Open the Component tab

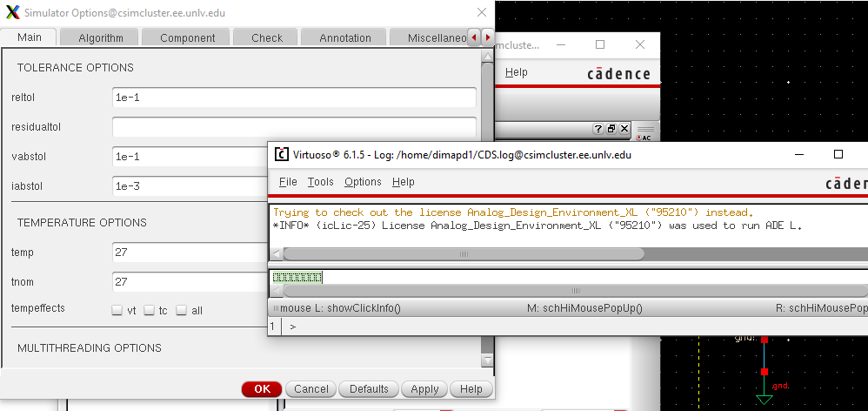[x=187, y=38]
